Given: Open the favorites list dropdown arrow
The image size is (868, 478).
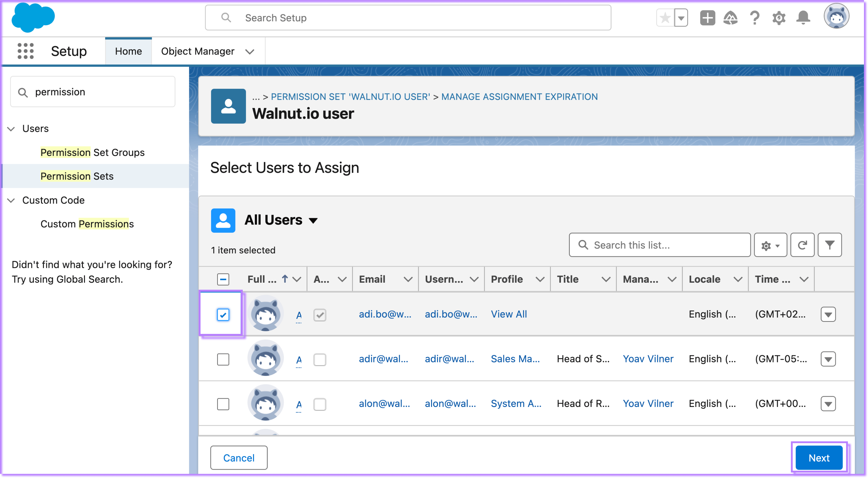Looking at the screenshot, I should coord(681,18).
